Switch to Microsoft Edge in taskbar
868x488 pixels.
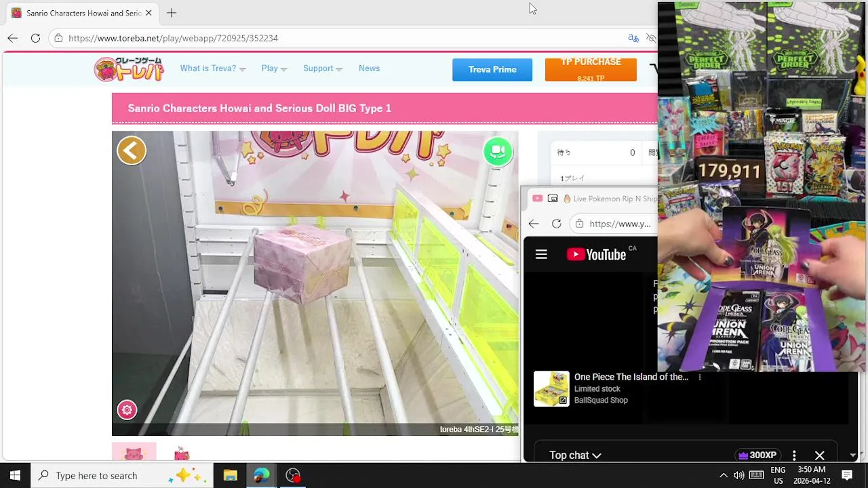(x=261, y=475)
